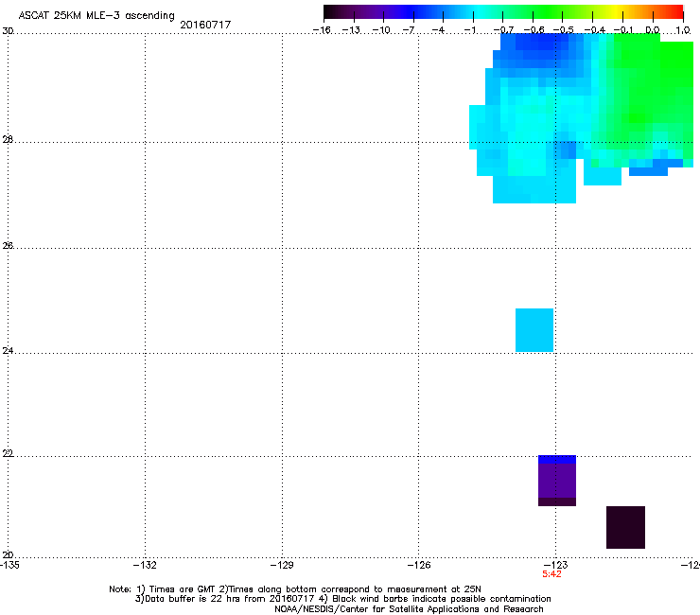
Task: Click the color scale label '-0.5'
Action: click(564, 30)
